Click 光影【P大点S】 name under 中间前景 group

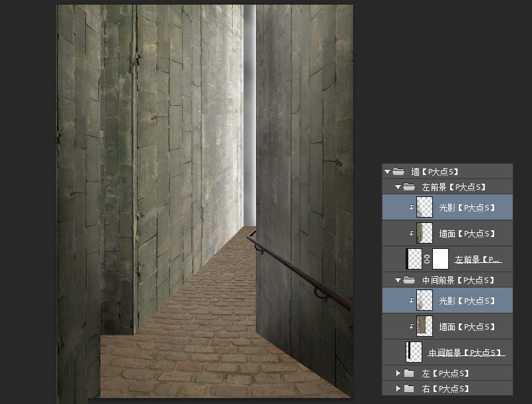[467, 301]
